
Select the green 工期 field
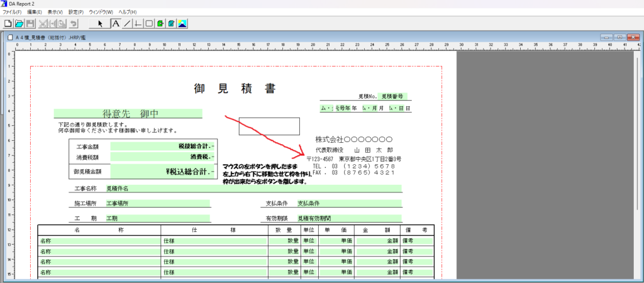[x=158, y=218]
